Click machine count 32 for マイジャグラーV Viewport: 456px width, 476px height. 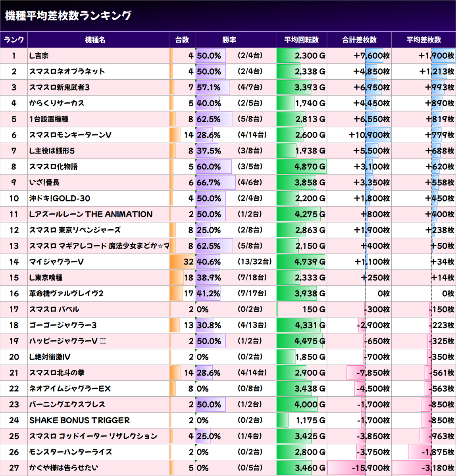click(189, 262)
